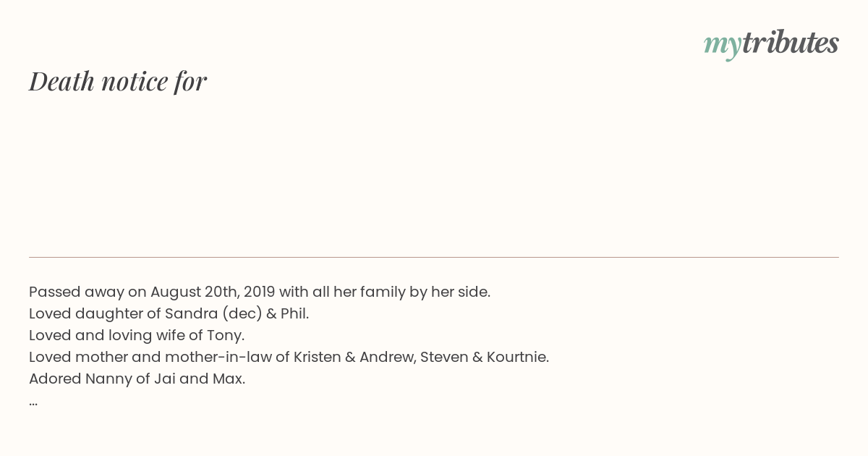Click the phrase "with all her family by her side"

click(383, 292)
